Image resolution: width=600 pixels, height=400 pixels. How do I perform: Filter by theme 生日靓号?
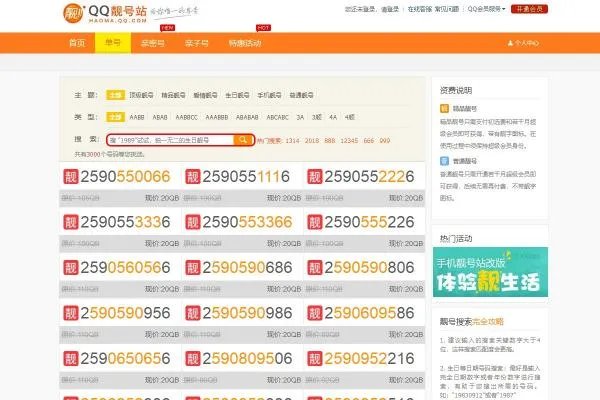pyautogui.click(x=237, y=95)
